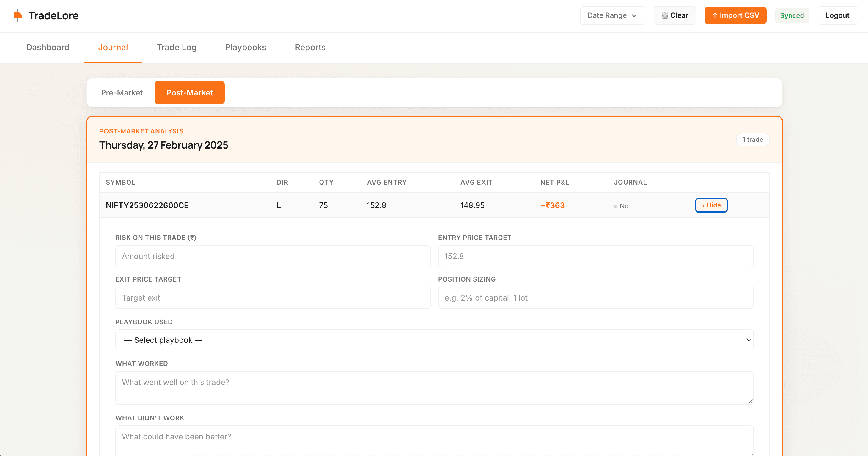Image resolution: width=868 pixels, height=456 pixels.
Task: Click the Date Range chevron arrow
Action: point(634,16)
